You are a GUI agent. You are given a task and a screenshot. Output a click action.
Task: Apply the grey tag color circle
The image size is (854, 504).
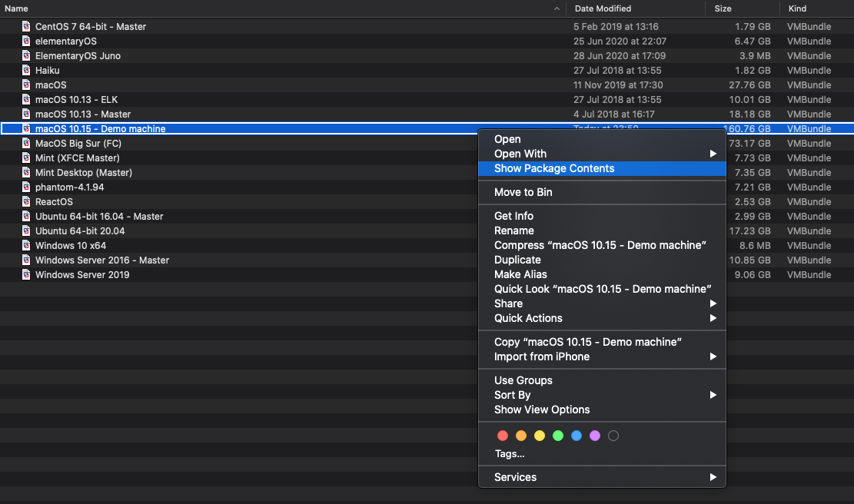pyautogui.click(x=613, y=436)
